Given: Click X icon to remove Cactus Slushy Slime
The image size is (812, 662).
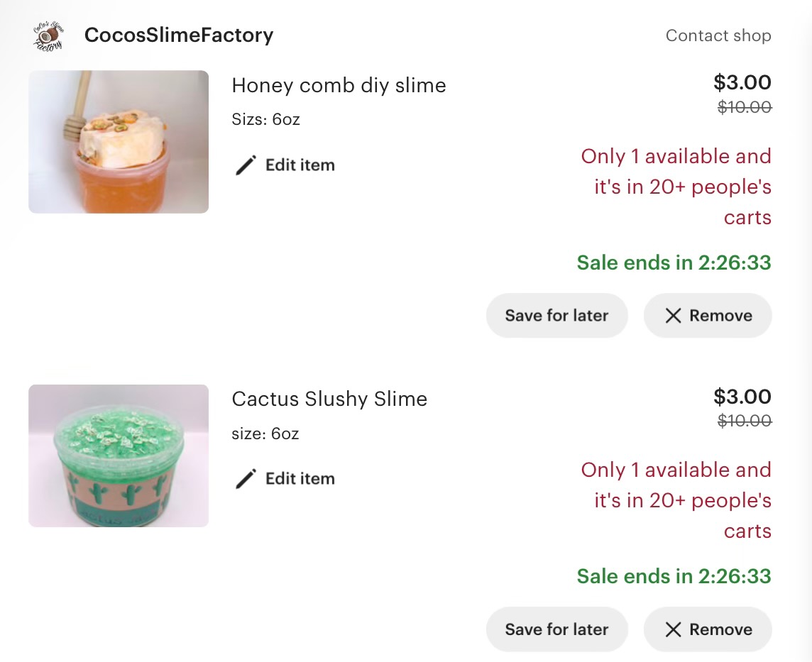Looking at the screenshot, I should [673, 629].
